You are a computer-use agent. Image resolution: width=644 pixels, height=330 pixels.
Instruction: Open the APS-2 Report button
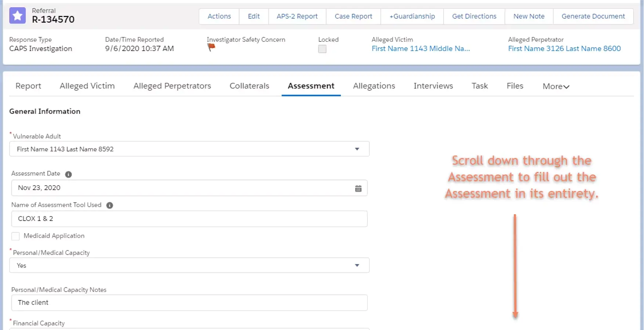(297, 16)
